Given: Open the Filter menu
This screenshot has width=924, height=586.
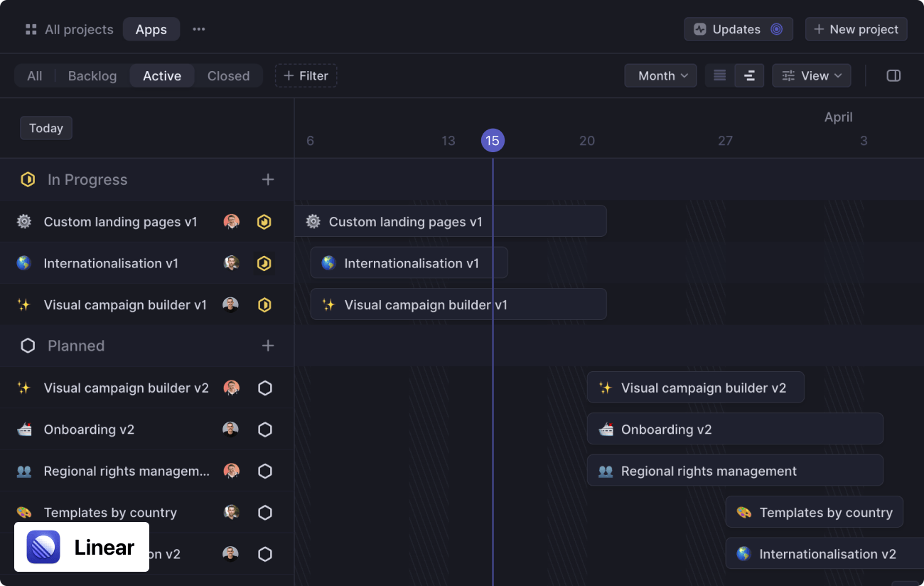Looking at the screenshot, I should [x=306, y=75].
